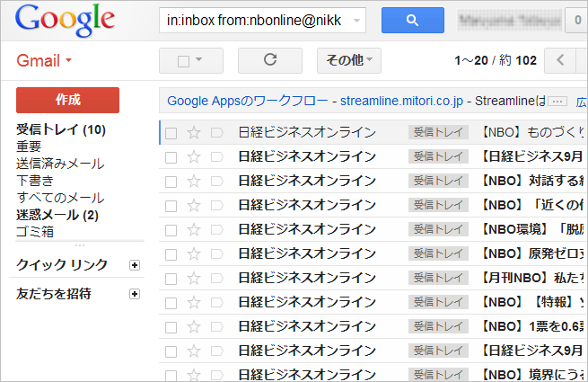Go to previous page with left arrow
The width and height of the screenshot is (588, 382).
[560, 60]
